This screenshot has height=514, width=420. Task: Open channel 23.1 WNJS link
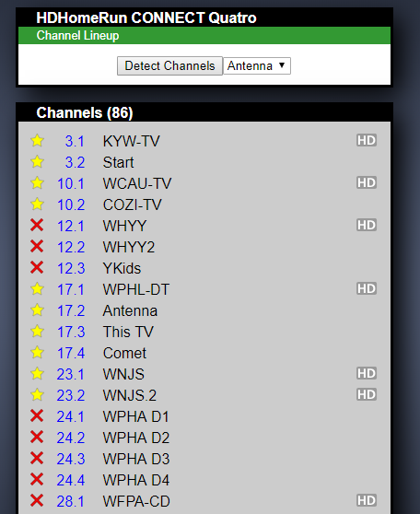tap(71, 374)
